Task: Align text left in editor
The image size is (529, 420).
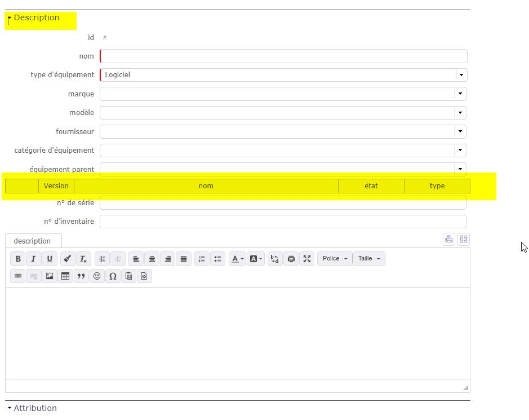Action: [x=136, y=259]
